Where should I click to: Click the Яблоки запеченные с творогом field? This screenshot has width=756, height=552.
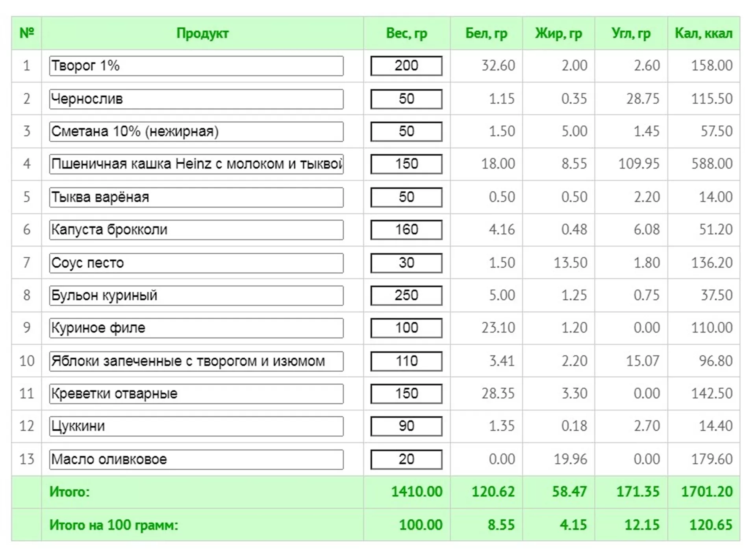tap(196, 361)
